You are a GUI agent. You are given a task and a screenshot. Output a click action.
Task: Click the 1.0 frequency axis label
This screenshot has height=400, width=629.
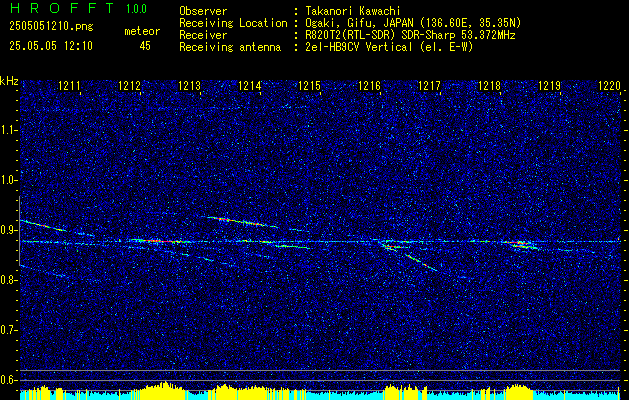tap(7, 180)
